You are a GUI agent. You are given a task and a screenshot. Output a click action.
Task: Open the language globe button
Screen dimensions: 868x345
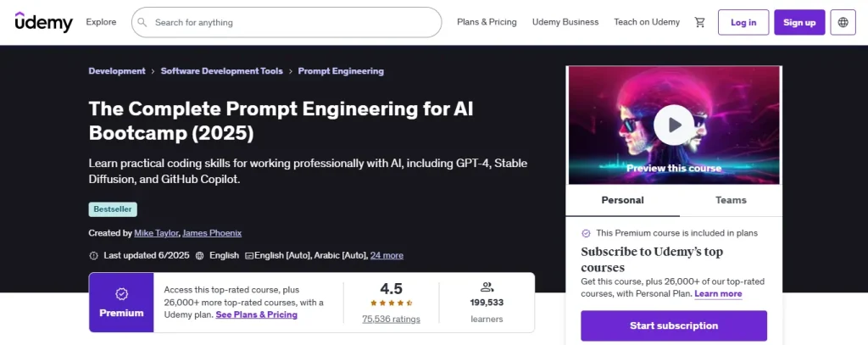(x=843, y=22)
